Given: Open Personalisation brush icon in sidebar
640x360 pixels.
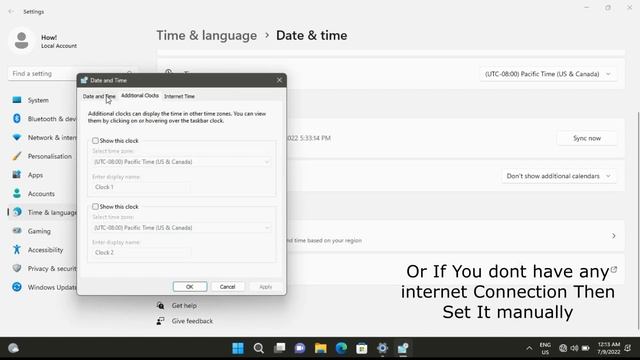Looking at the screenshot, I should click(17, 156).
